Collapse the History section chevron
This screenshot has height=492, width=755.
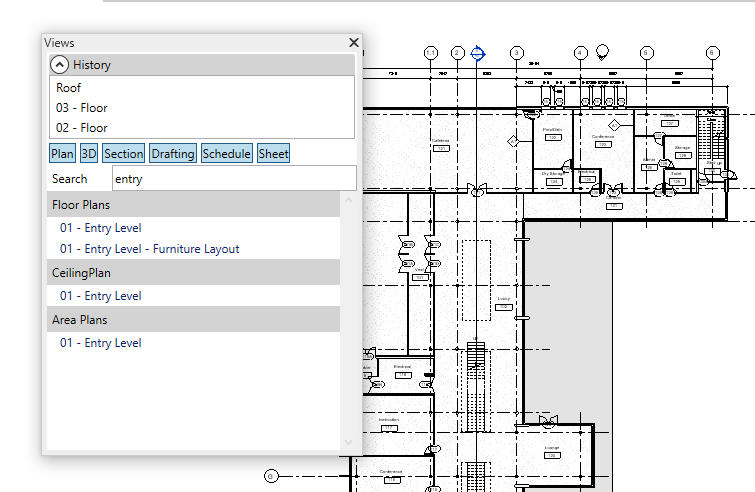59,65
